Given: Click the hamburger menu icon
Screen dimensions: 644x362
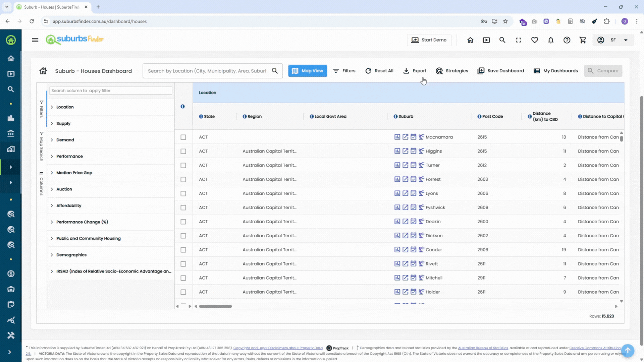Looking at the screenshot, I should click(35, 40).
